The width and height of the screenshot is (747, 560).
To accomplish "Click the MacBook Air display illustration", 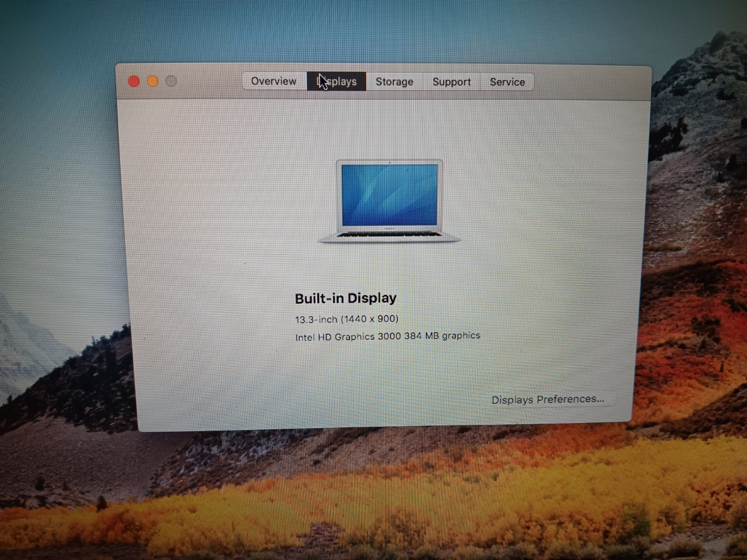I will tap(389, 201).
